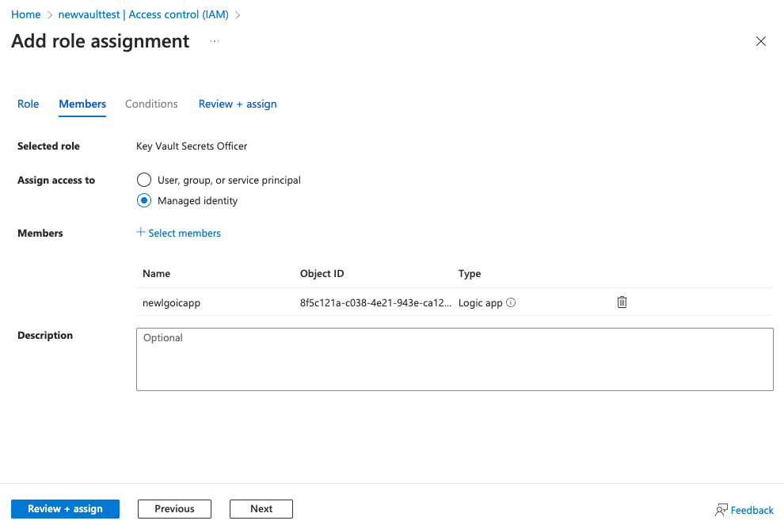
Task: Close the Add role assignment pane
Action: pyautogui.click(x=760, y=41)
